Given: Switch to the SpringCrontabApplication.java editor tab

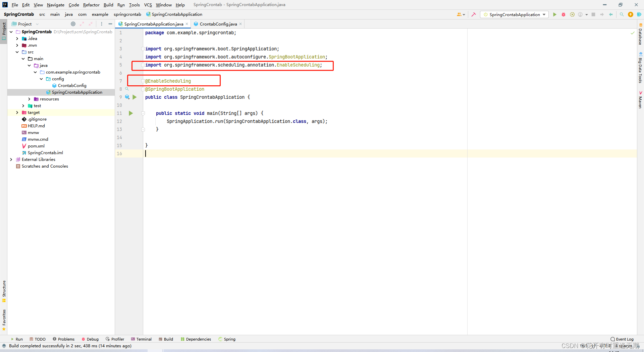Looking at the screenshot, I should [154, 24].
